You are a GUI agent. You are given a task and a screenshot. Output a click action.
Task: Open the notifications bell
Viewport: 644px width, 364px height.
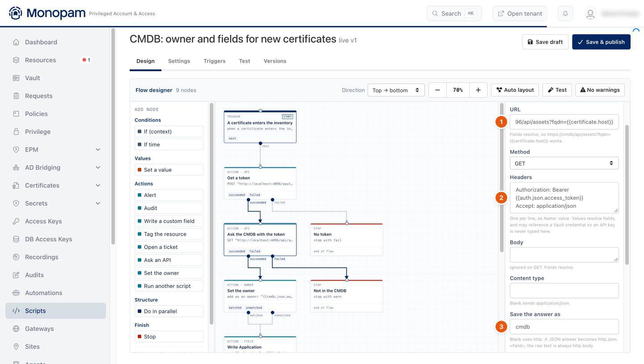565,13
